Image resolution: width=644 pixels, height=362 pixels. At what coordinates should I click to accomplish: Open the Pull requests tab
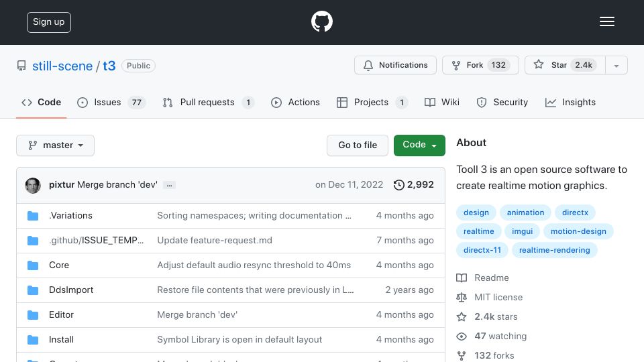209,102
